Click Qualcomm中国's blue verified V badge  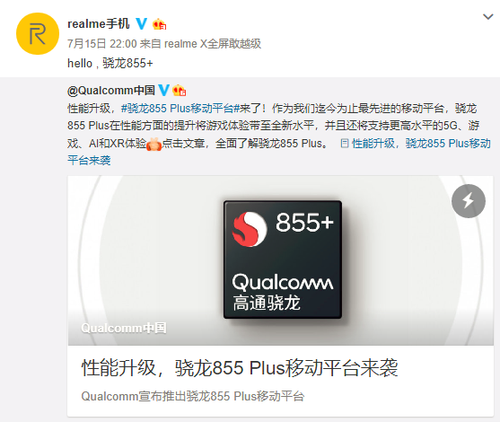(164, 90)
